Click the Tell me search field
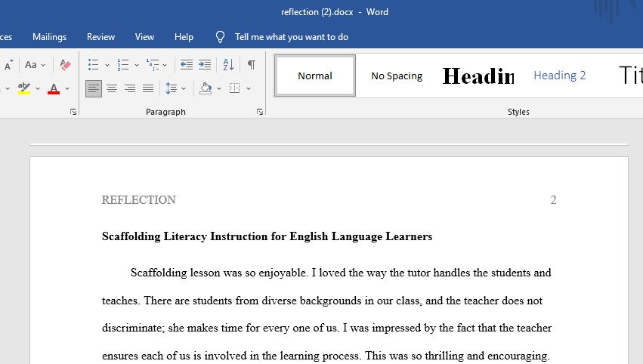The height and width of the screenshot is (364, 643). point(292,37)
